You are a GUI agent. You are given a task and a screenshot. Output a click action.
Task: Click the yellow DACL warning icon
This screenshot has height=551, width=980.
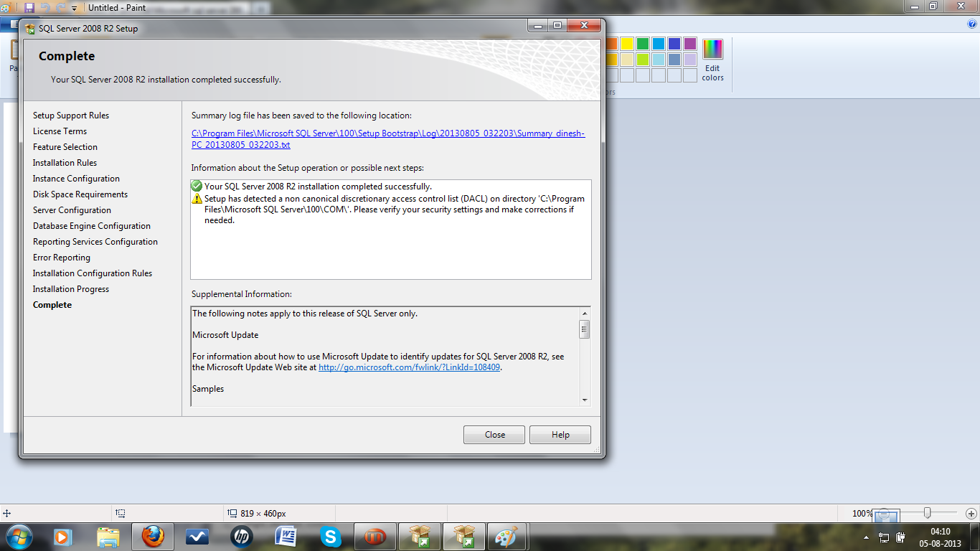tap(197, 198)
